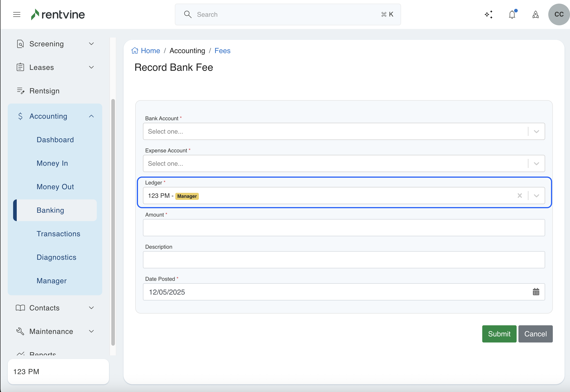Click the hamburger menu icon
The image size is (570, 392).
(17, 14)
